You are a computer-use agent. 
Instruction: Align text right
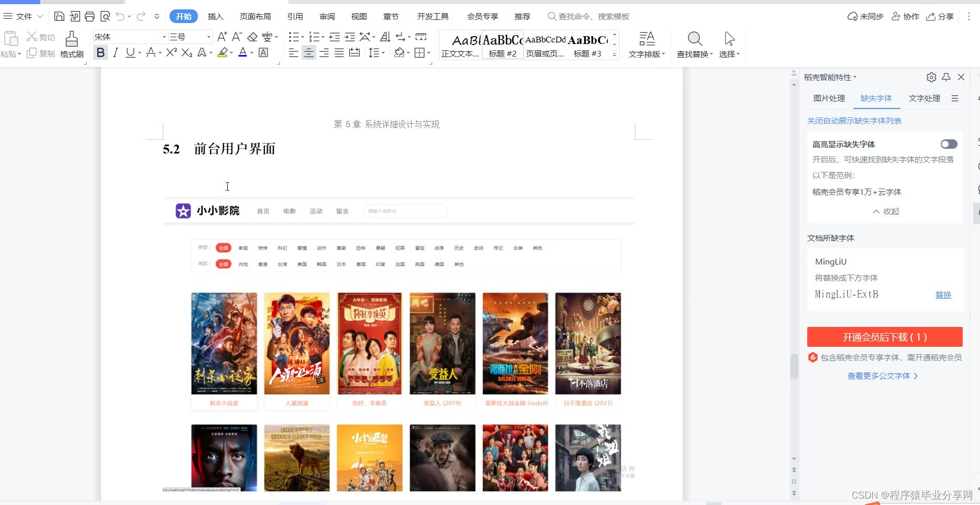pos(324,52)
